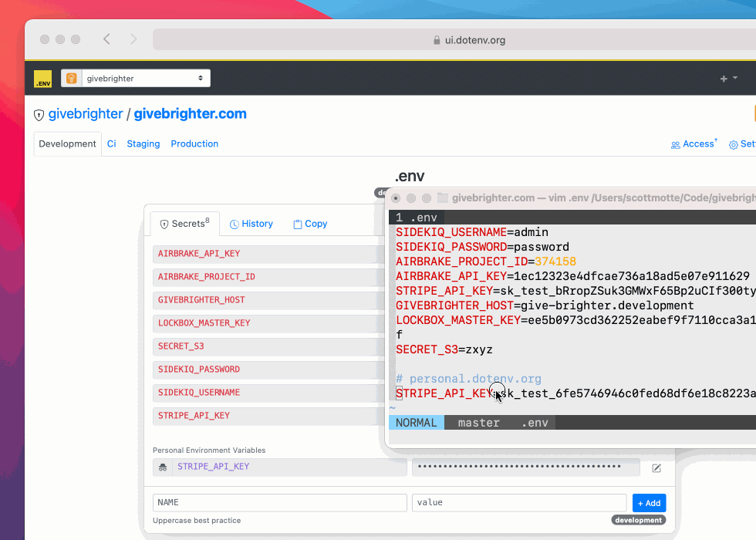The image size is (756, 540).
Task: Click GIVEBRIGHTER_HOST line in vim window
Action: pyautogui.click(x=545, y=305)
